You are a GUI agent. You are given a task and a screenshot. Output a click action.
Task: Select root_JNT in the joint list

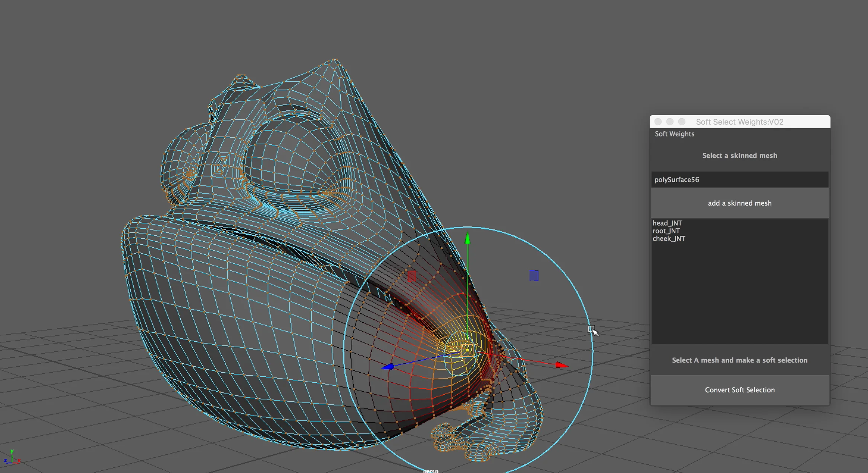pyautogui.click(x=666, y=231)
